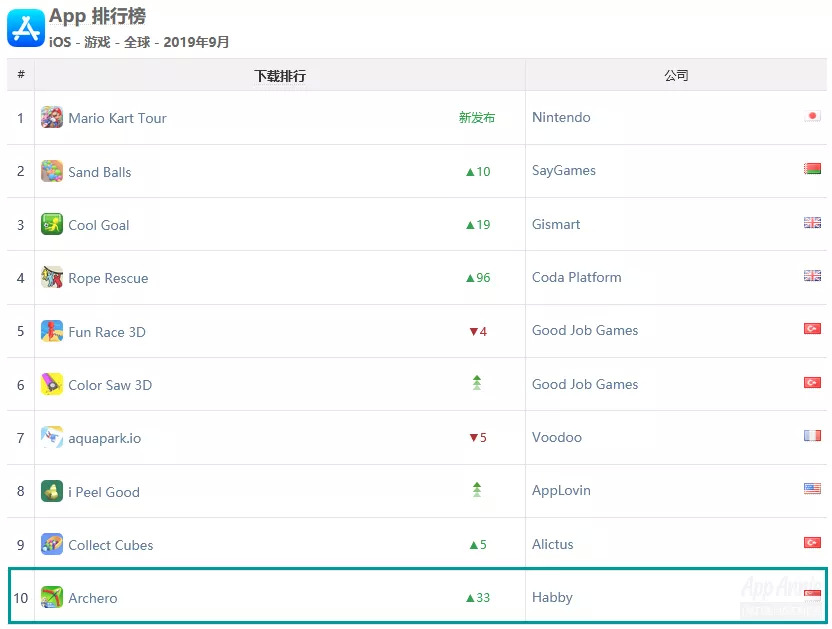
Task: Click the Sand Balls game icon
Action: 52,171
